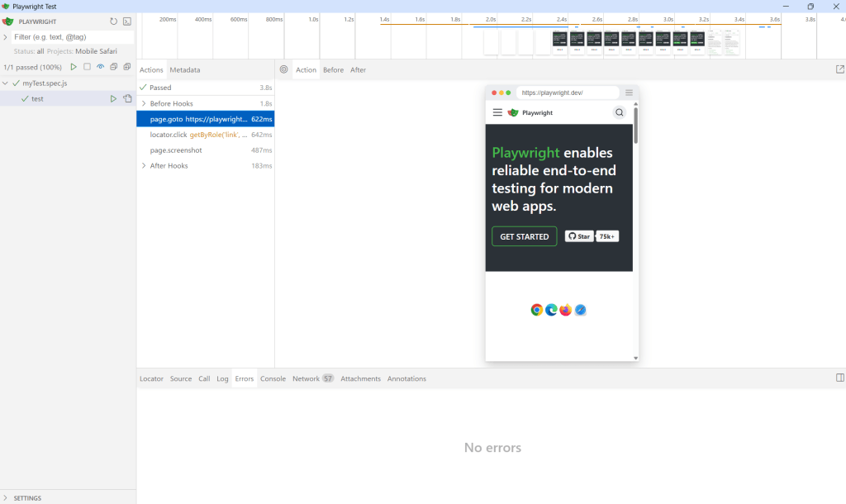The width and height of the screenshot is (846, 504).
Task: Open snapshot in new tab icon
Action: [840, 70]
